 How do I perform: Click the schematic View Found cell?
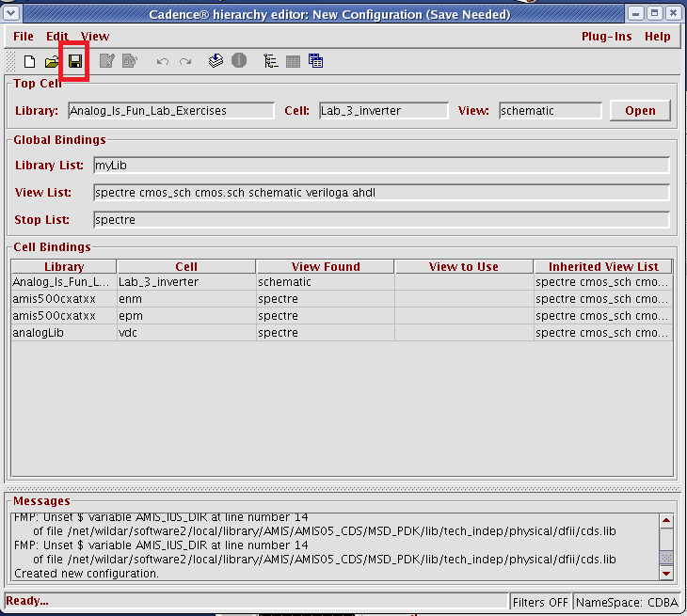coord(326,282)
